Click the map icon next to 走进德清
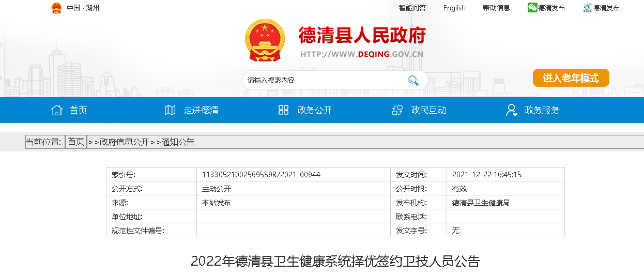 (170, 110)
